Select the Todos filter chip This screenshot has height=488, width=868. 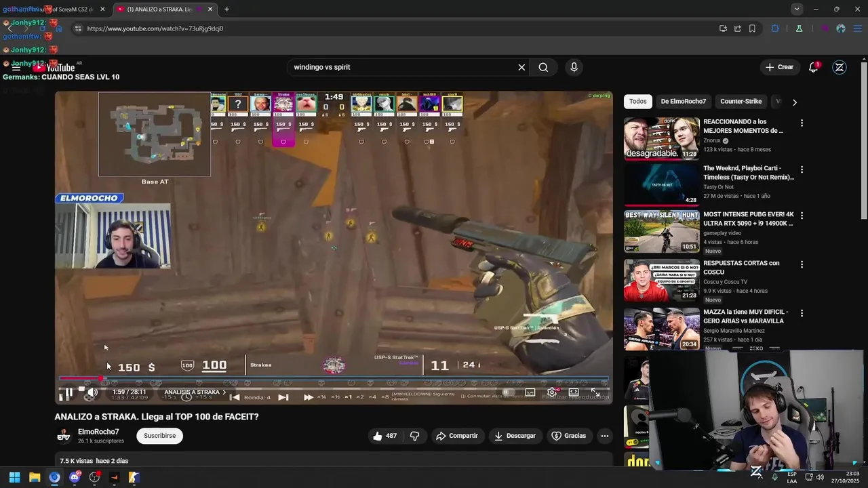[x=638, y=102]
